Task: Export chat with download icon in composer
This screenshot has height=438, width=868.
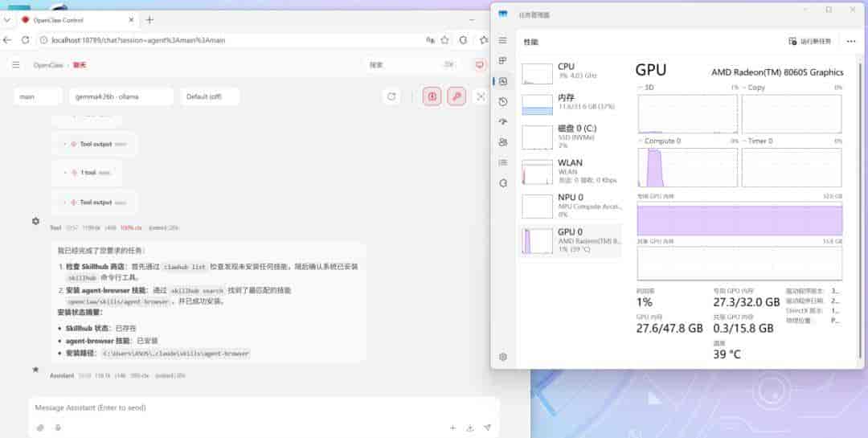Action: click(470, 428)
